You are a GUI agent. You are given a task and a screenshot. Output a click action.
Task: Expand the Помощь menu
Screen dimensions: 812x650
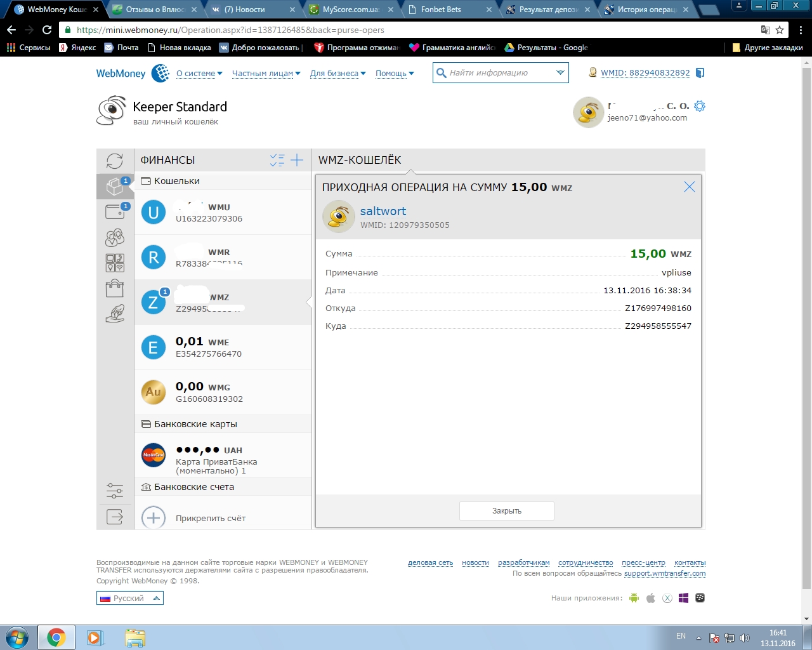395,74
